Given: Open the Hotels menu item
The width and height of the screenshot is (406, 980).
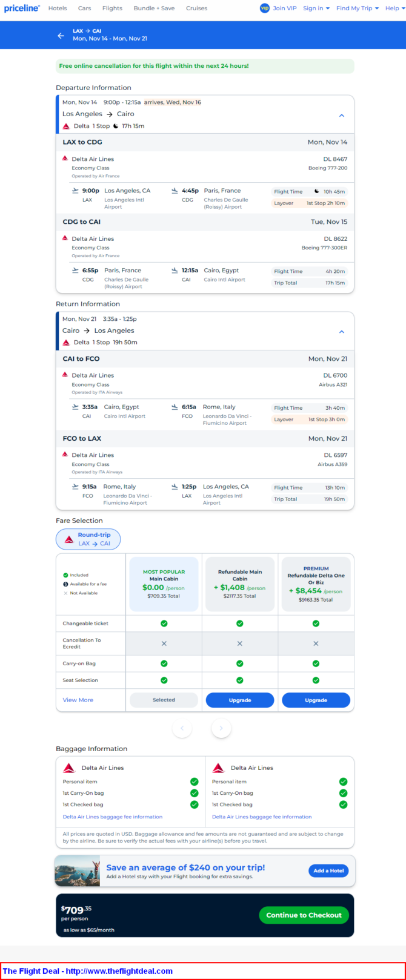Looking at the screenshot, I should pyautogui.click(x=58, y=8).
